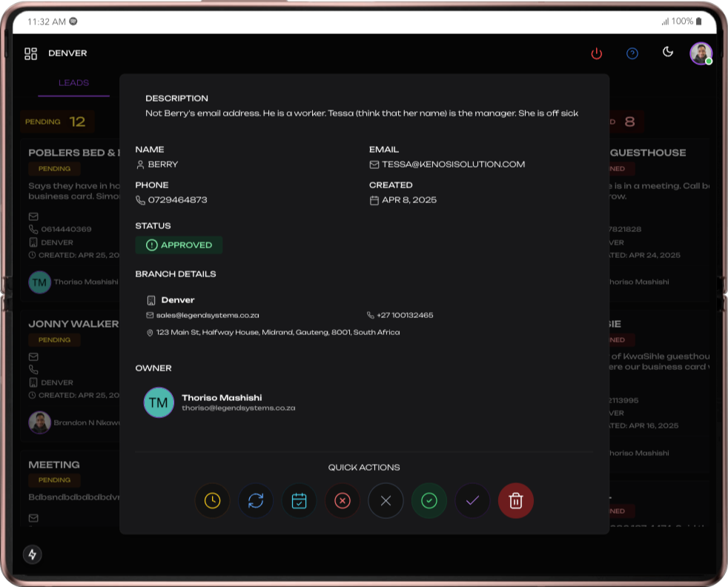The image size is (728, 587).
Task: Click the lightning bolt button bottom-left
Action: coord(32,554)
